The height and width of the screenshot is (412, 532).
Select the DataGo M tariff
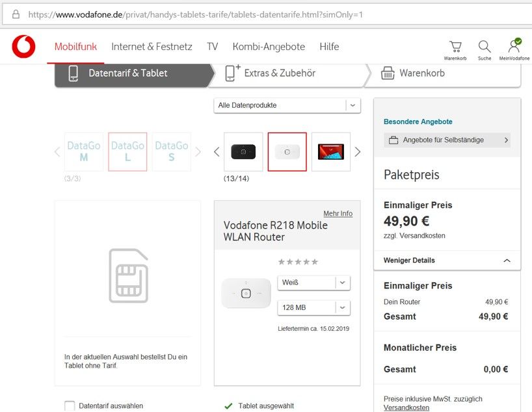point(83,151)
